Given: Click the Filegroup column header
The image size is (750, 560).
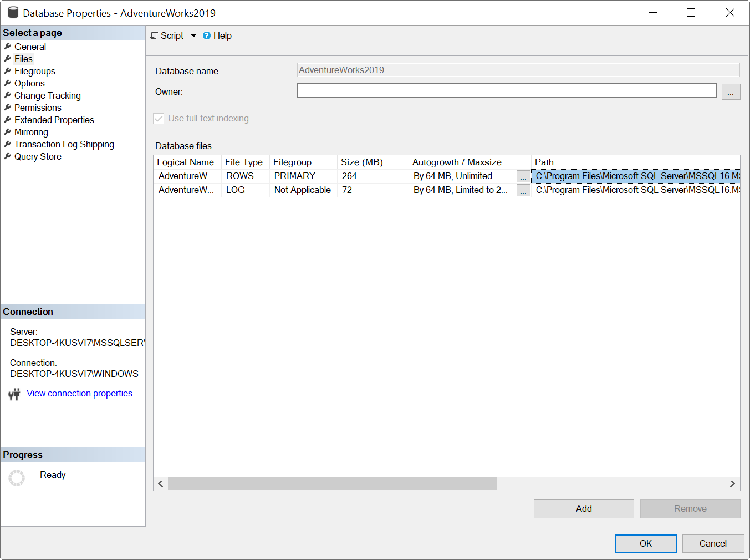Looking at the screenshot, I should pyautogui.click(x=303, y=162).
